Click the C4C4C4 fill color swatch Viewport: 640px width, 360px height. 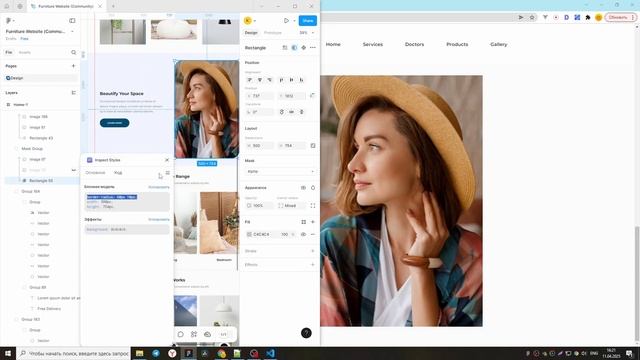click(x=249, y=234)
